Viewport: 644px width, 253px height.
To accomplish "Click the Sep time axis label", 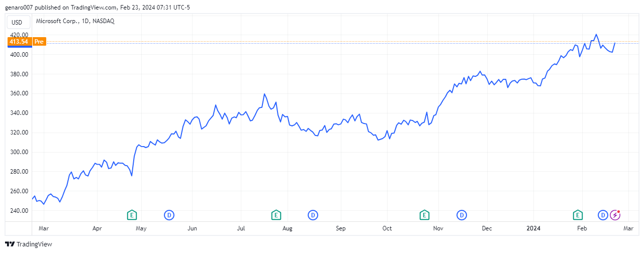I will [x=341, y=229].
